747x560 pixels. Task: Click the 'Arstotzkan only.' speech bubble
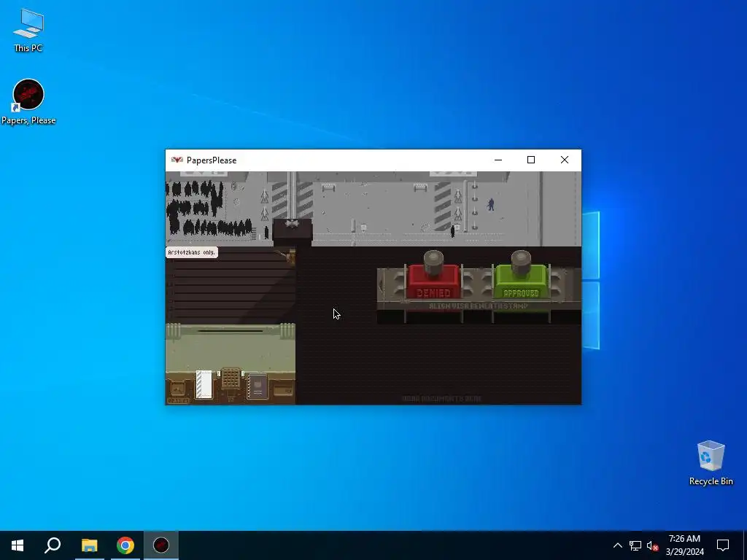click(x=192, y=252)
